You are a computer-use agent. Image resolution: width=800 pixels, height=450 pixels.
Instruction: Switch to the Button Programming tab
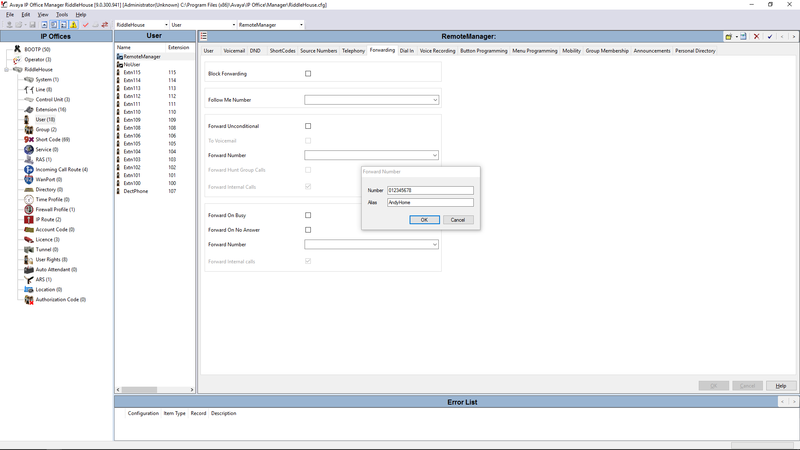484,51
